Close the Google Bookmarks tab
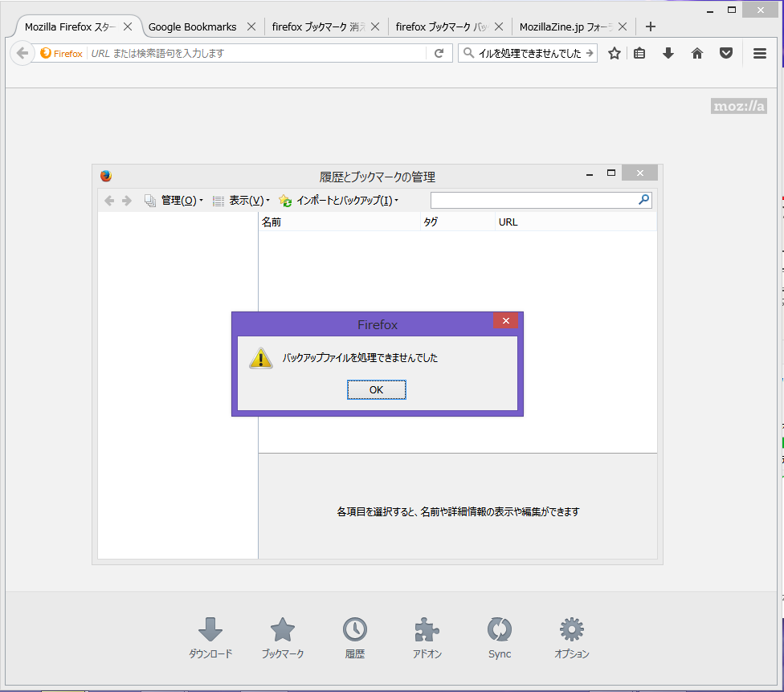Screen dimensions: 784x692 point(251,26)
